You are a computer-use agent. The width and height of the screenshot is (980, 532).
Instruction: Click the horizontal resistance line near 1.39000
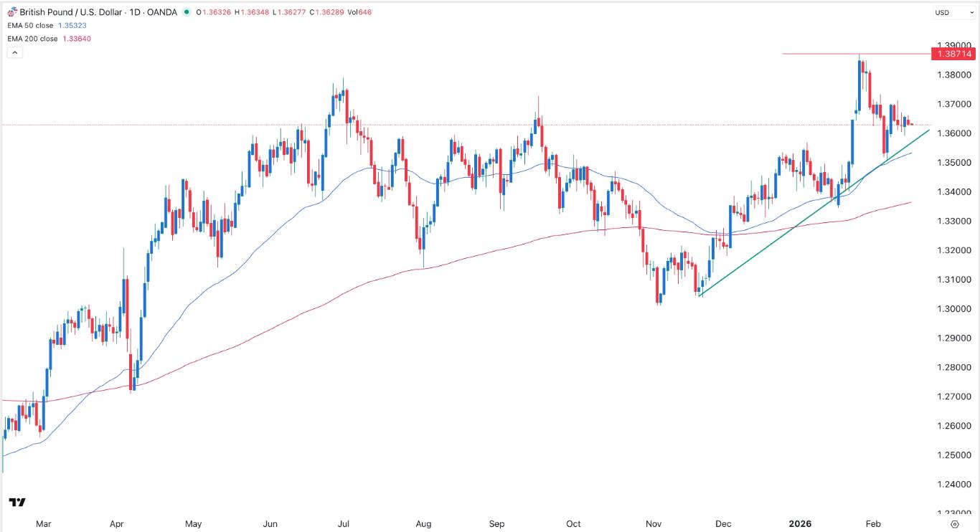click(825, 53)
